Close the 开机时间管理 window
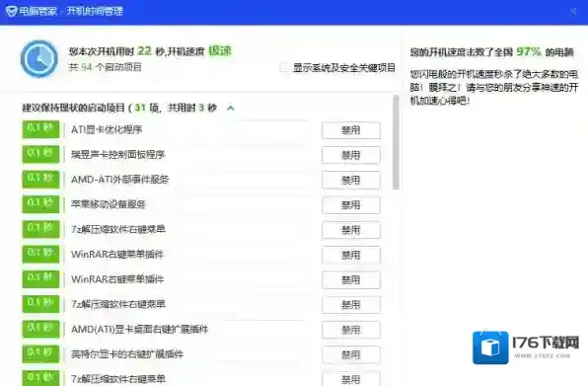The height and width of the screenshot is (386, 588). coord(574,12)
